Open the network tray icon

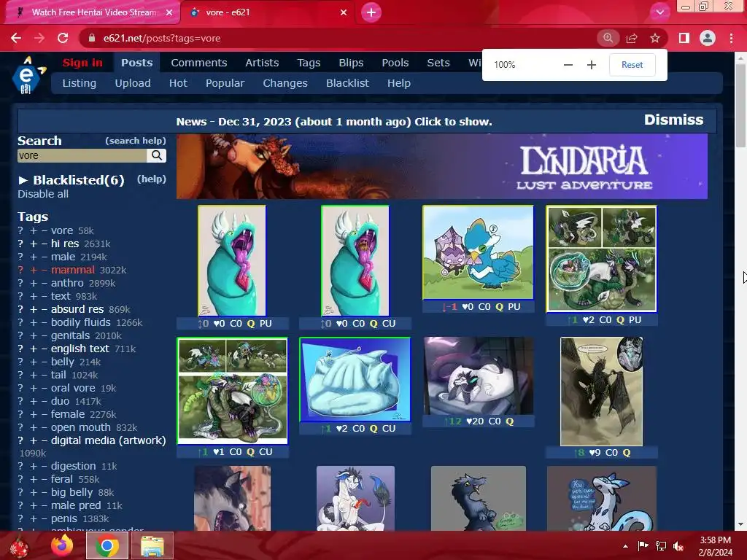(x=661, y=545)
